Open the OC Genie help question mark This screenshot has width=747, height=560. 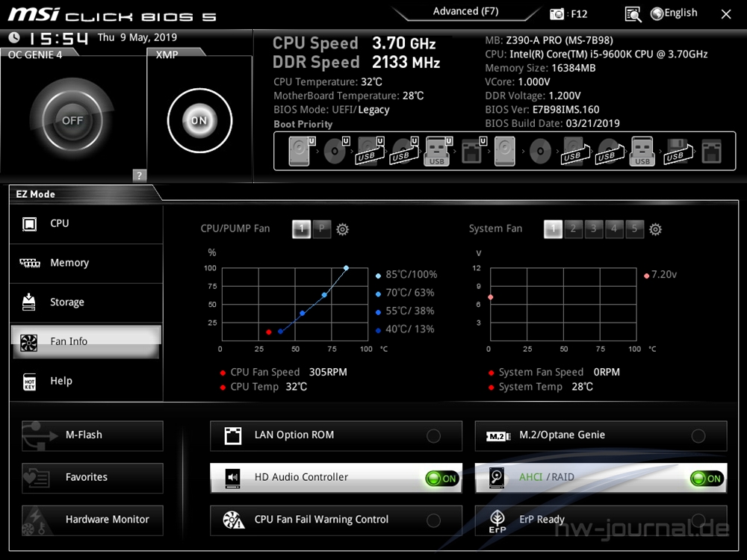(x=139, y=175)
